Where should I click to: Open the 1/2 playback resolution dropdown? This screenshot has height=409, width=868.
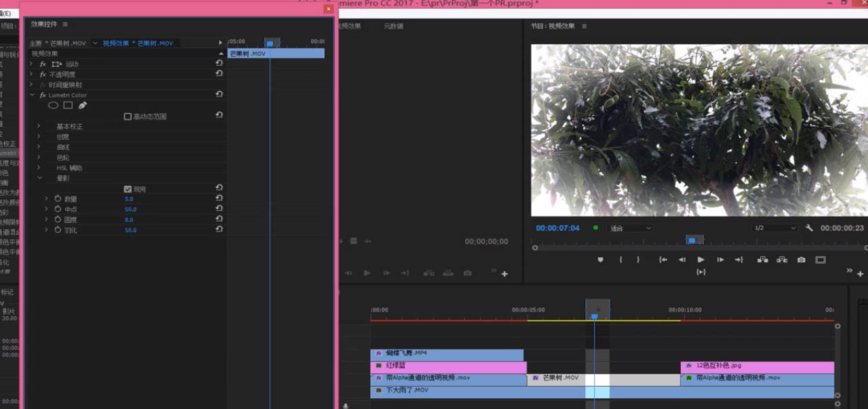(x=775, y=229)
